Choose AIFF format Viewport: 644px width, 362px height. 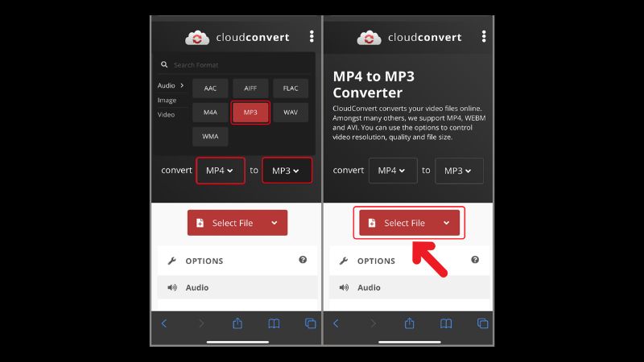250,88
